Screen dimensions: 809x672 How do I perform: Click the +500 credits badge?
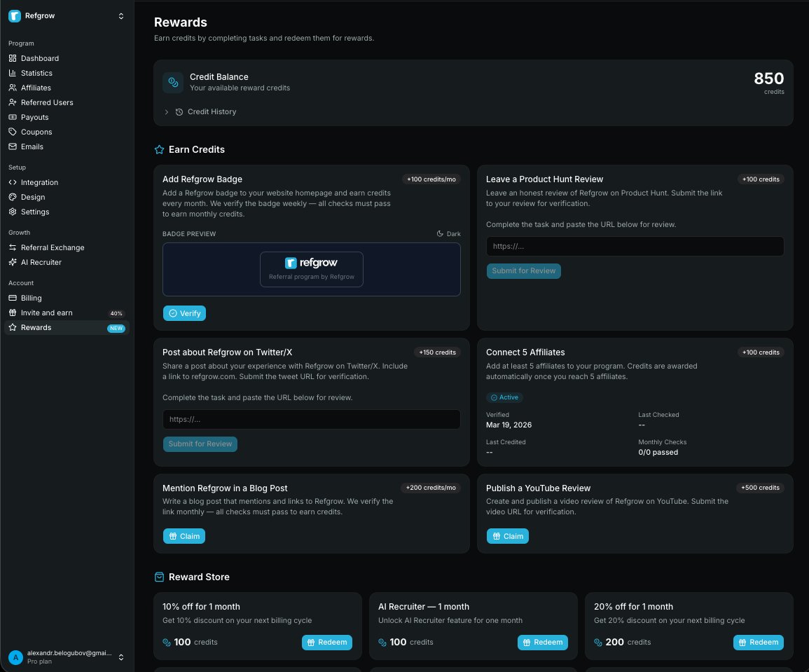click(760, 488)
